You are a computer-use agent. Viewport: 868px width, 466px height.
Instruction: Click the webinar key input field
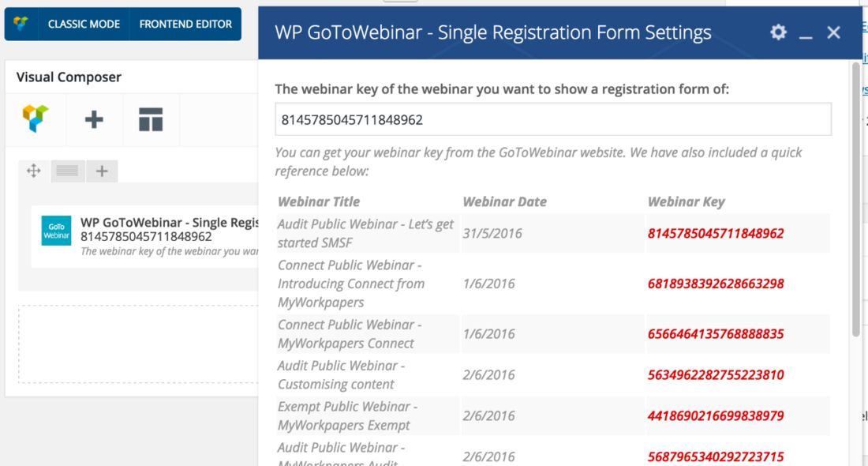point(552,119)
